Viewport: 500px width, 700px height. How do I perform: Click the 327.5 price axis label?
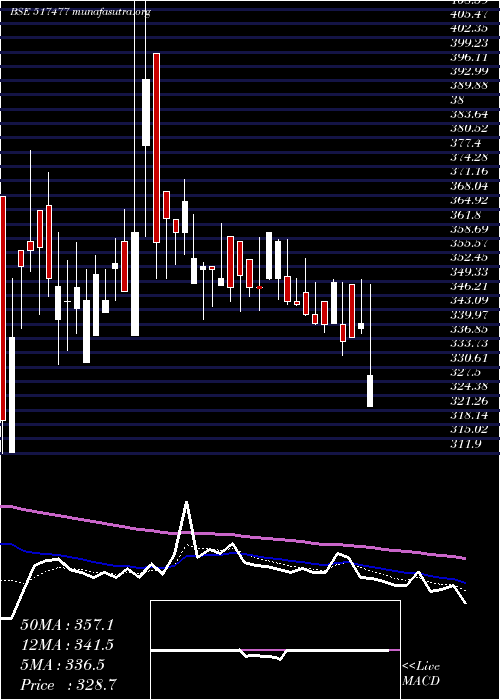[x=466, y=372]
